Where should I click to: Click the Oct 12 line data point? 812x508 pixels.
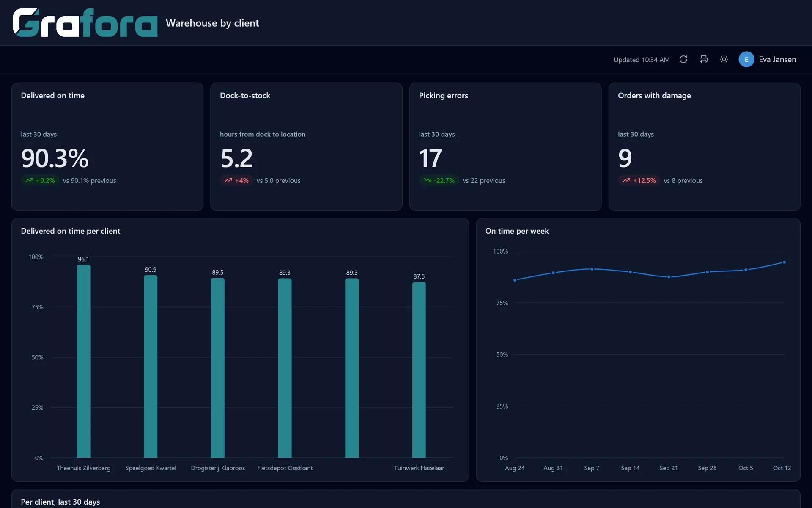[785, 262]
